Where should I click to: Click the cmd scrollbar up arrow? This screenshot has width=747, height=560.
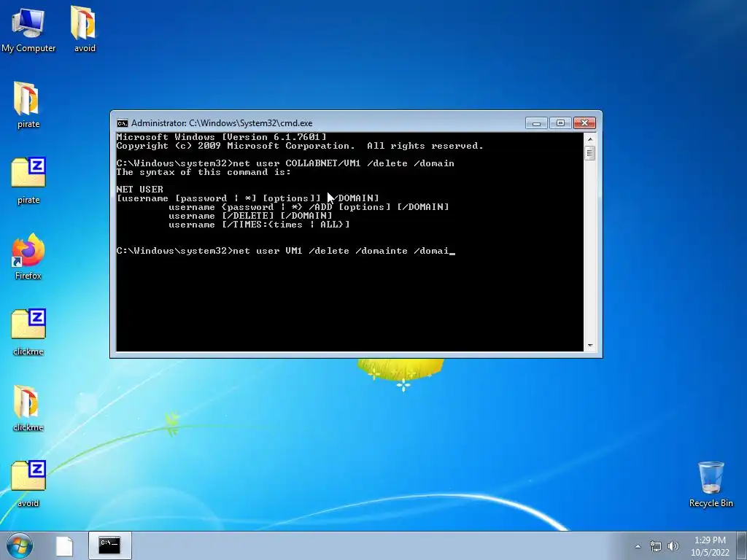coord(589,139)
